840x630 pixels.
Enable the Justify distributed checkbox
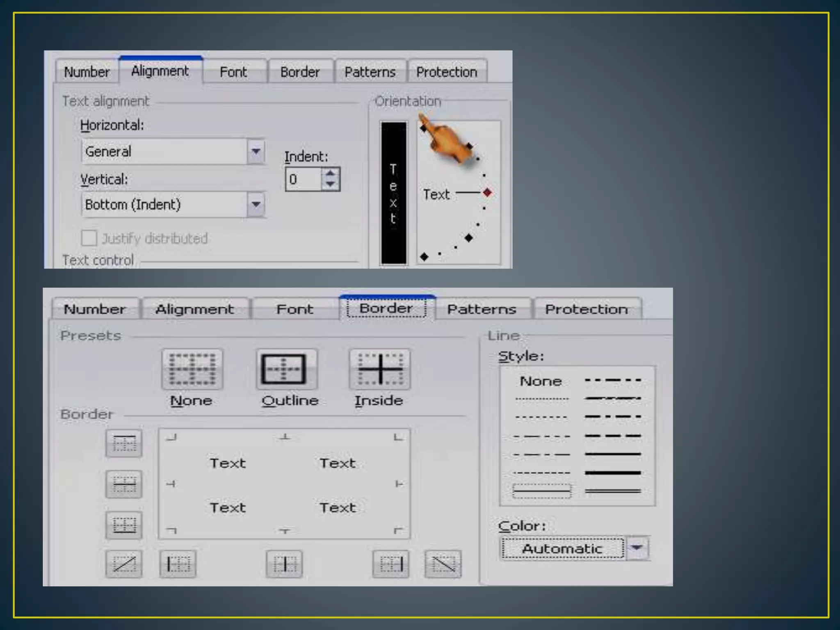point(89,238)
